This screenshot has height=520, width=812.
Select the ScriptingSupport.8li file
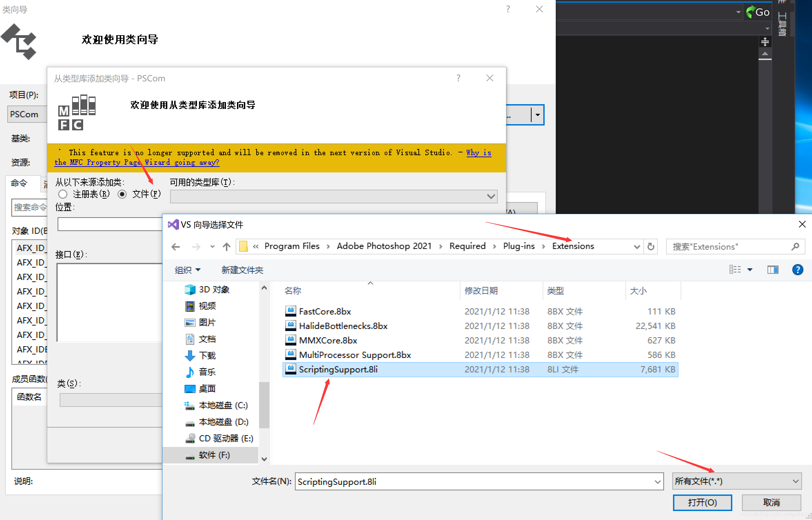[338, 369]
